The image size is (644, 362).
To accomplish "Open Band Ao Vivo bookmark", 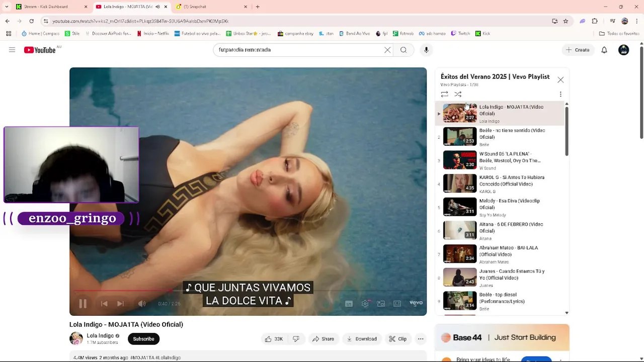I will click(x=354, y=34).
